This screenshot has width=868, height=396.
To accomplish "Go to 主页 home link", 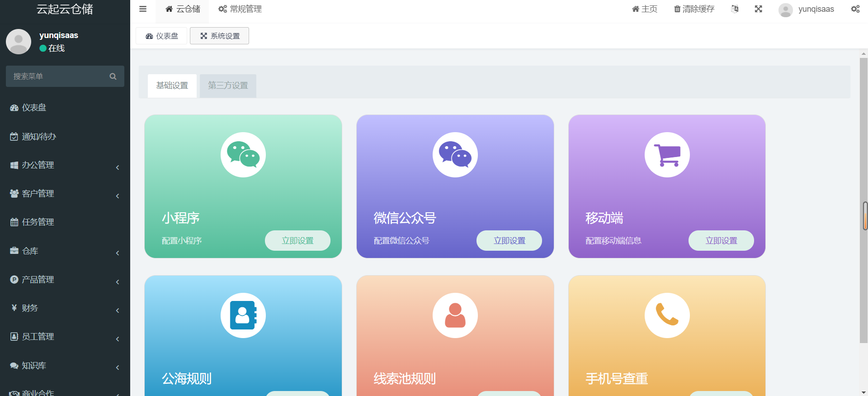I will 644,9.
